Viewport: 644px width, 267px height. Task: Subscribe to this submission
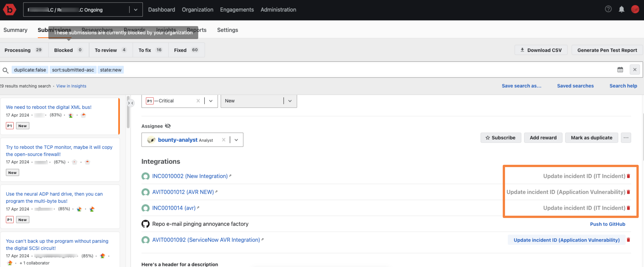[x=500, y=138]
